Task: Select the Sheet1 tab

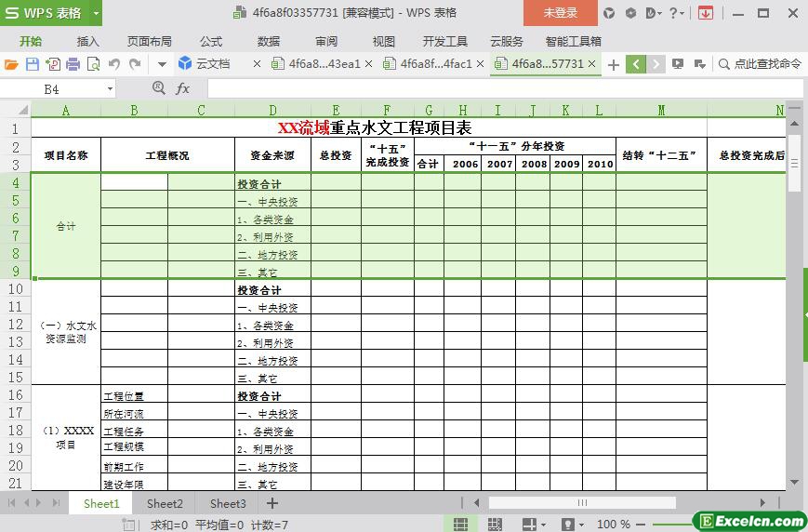Action: click(x=101, y=504)
